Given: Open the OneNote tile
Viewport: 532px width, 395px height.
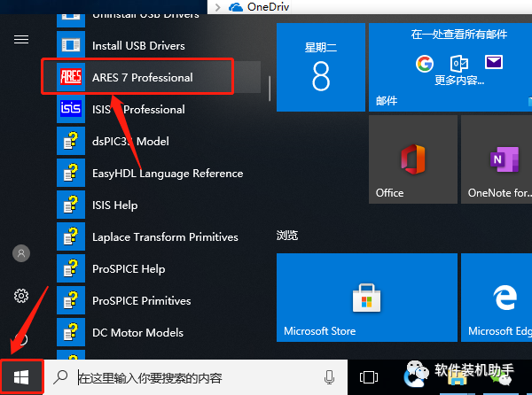Looking at the screenshot, I should point(497,159).
